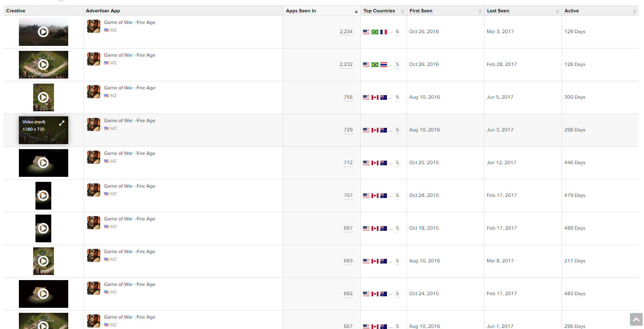Open the Game of War app icon, 707 row
This screenshot has width=644, height=329.
tap(94, 190)
